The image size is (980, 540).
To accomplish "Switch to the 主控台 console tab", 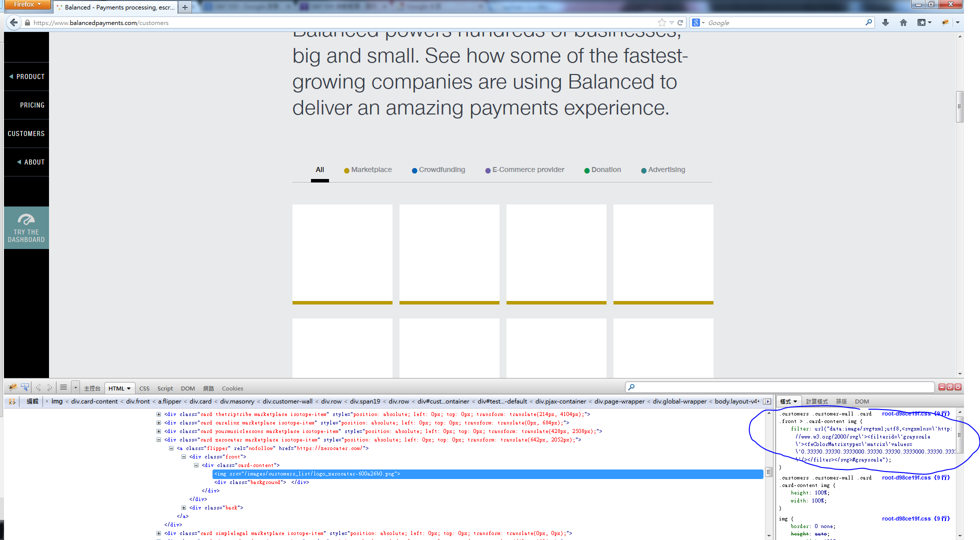I will 92,388.
